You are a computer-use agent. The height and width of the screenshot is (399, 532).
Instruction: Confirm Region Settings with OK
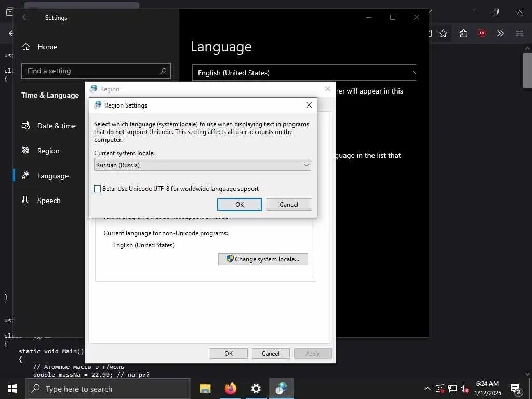pos(239,205)
